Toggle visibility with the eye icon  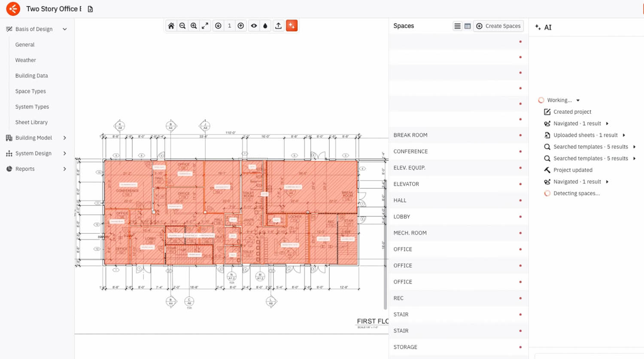pos(254,26)
